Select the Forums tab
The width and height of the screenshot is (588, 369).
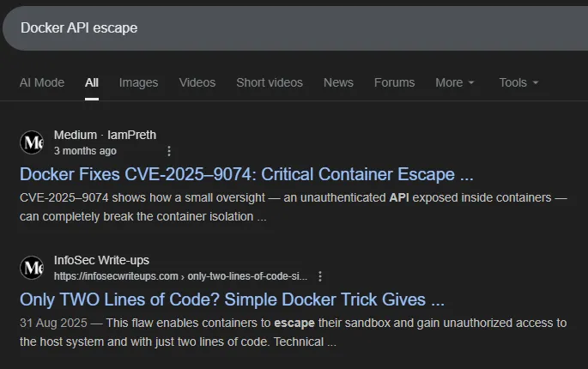coord(394,82)
